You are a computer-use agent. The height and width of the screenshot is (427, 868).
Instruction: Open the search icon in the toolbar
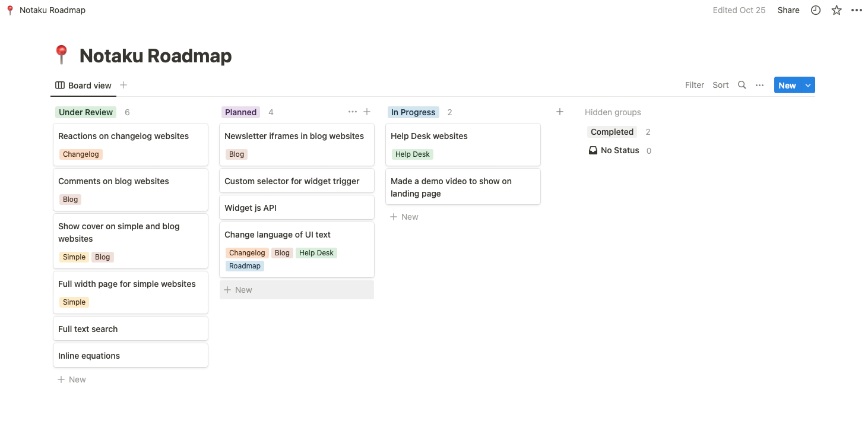[742, 85]
